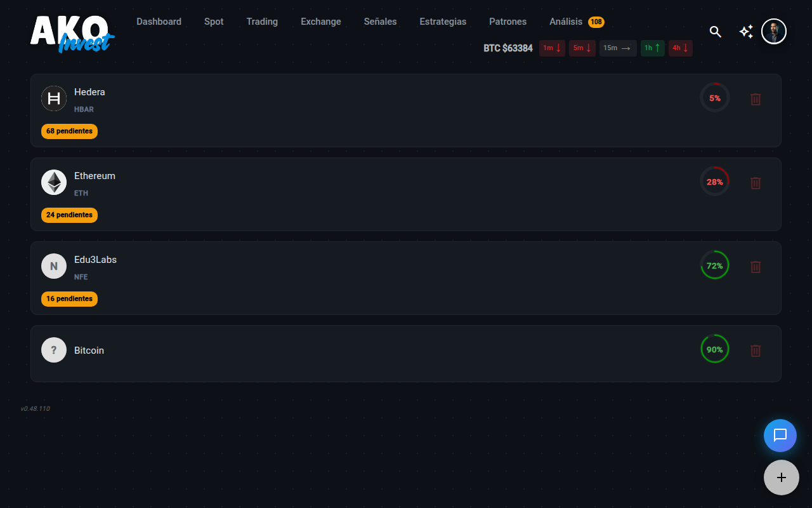Click the 108 badge next to Análisis

pyautogui.click(x=596, y=22)
